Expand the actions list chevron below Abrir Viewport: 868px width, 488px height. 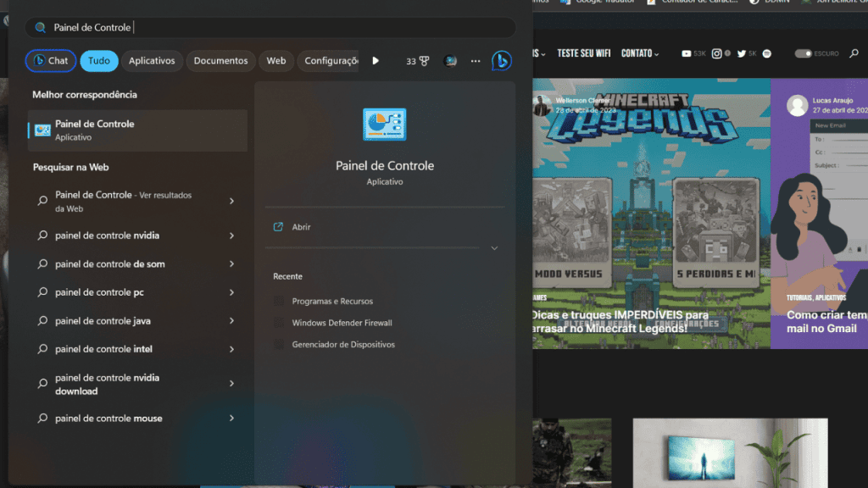pos(494,248)
